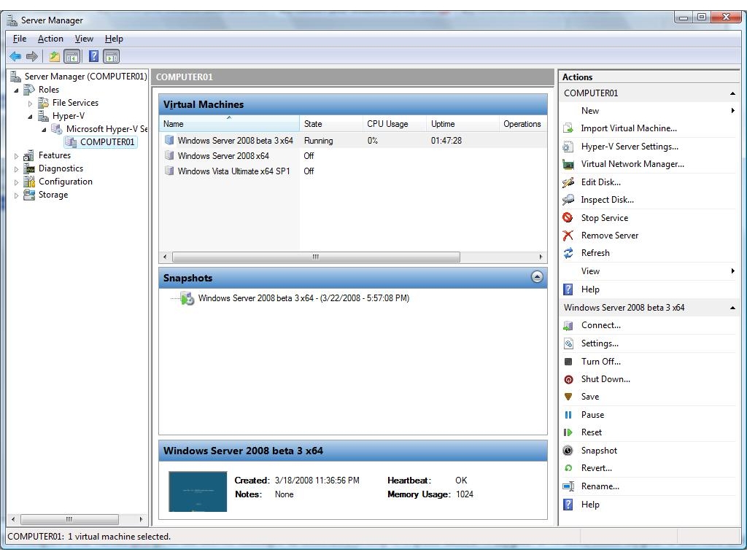
Task: Click Hyper-V Server Settings link
Action: pyautogui.click(x=630, y=146)
